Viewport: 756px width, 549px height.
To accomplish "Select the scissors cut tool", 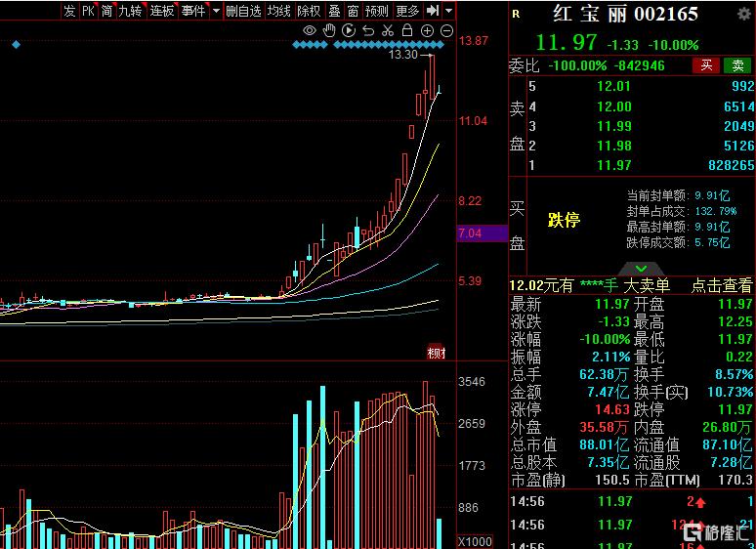I will 388,31.
